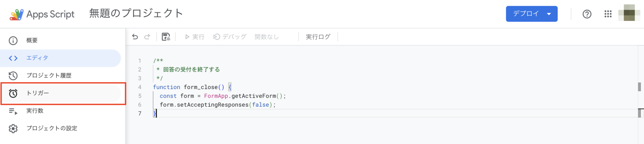This screenshot has width=644, height=144.
Task: Click the redo arrow icon
Action: 147,37
